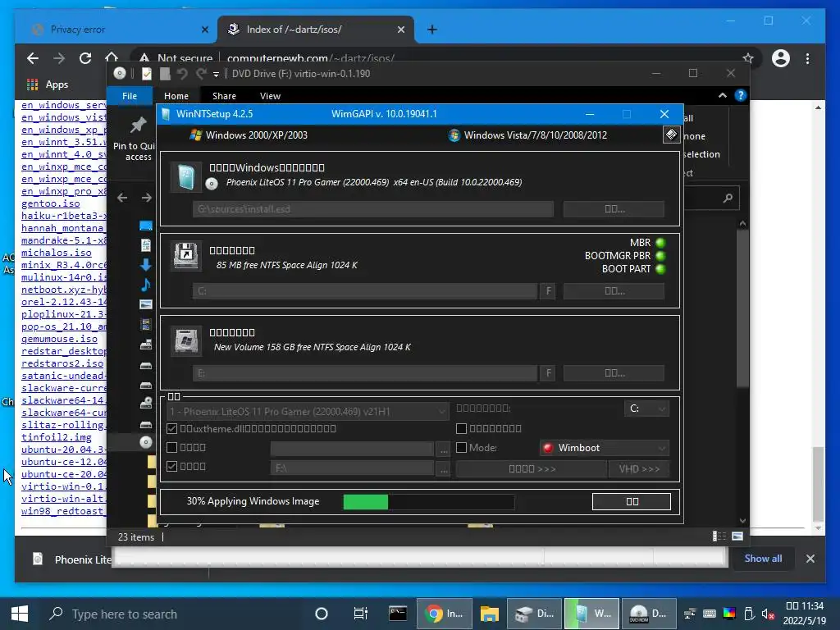Screen dimensions: 840x630
Task: Click the green BOOT PART status light
Action: click(x=660, y=269)
